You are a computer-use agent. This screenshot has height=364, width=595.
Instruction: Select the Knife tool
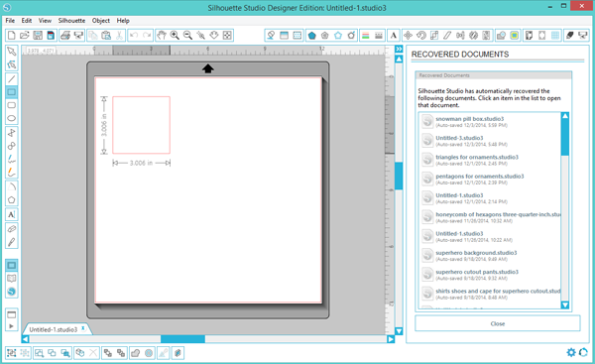tap(11, 242)
